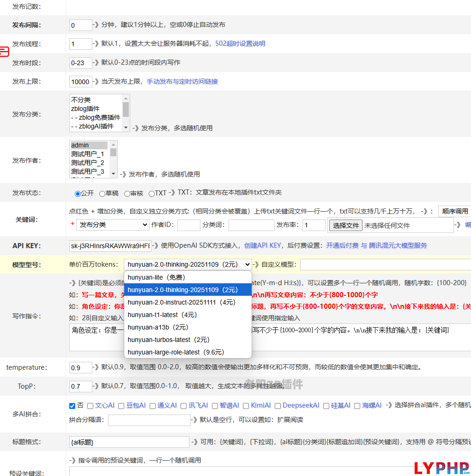This screenshot has width=471, height=476.
Task: Open the 502超时设置说明 link
Action: 240,44
